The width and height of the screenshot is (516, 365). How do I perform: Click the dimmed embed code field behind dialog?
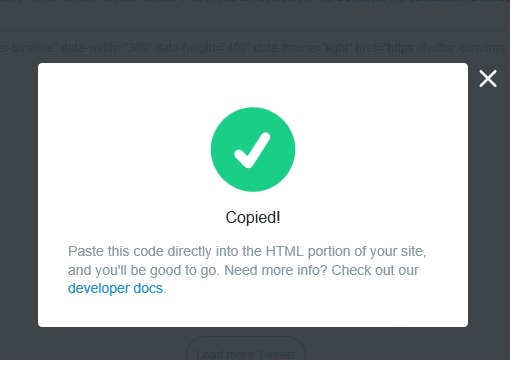[x=253, y=48]
